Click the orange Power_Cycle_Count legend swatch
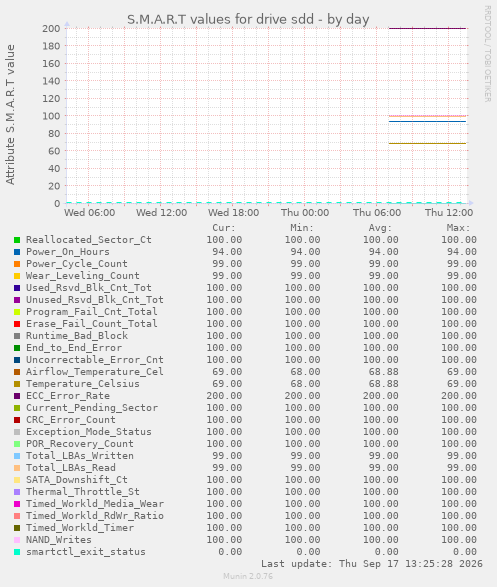The width and height of the screenshot is (497, 587). click(17, 264)
